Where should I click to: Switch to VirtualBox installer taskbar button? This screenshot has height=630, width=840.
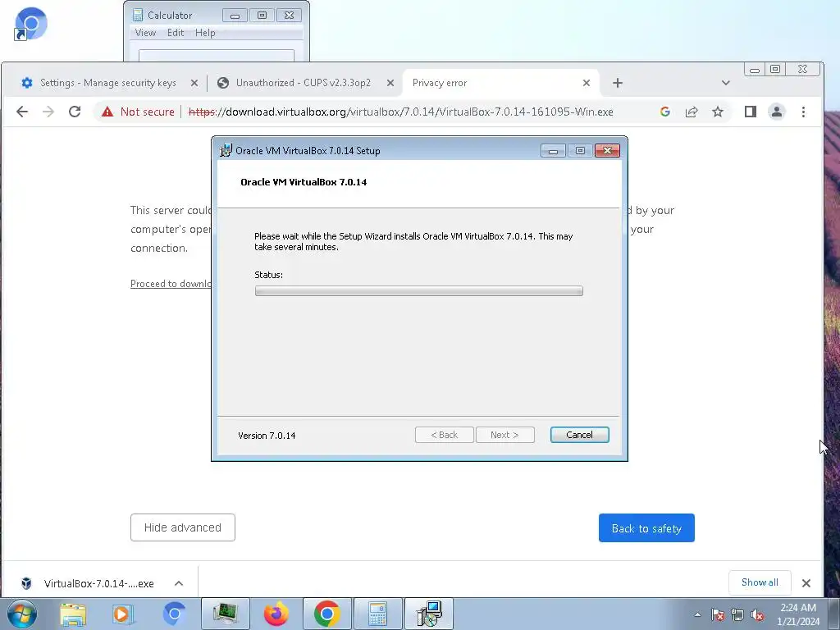(428, 614)
